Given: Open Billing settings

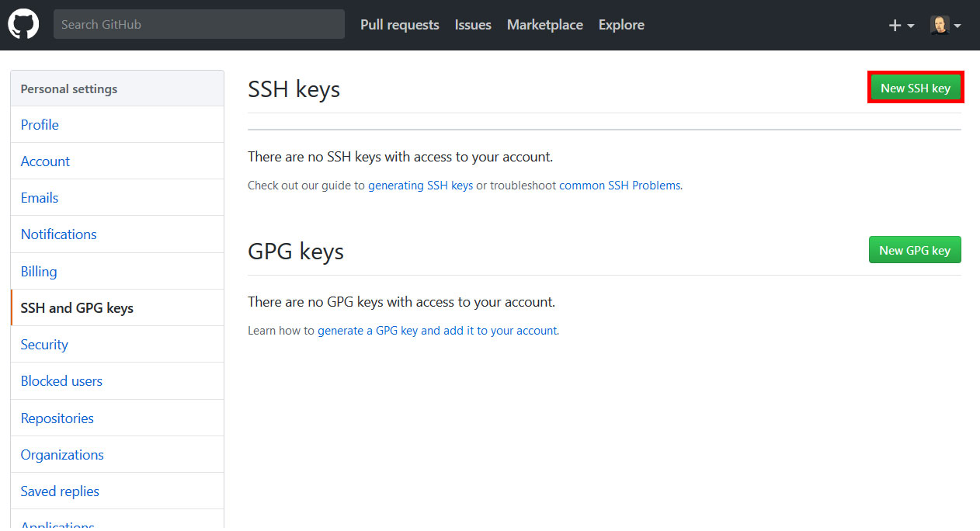Looking at the screenshot, I should coord(117,272).
